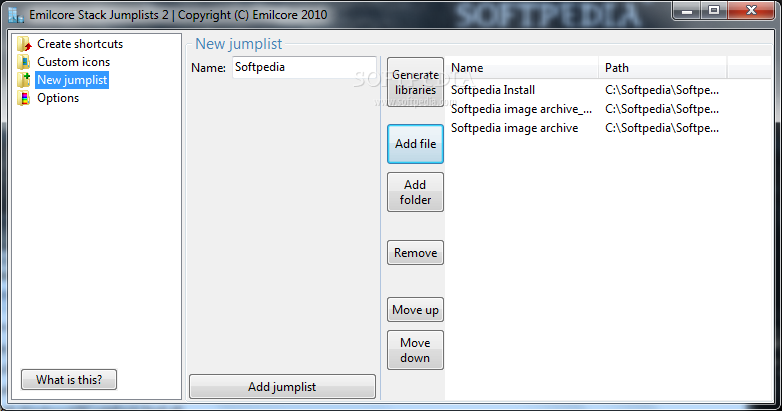Click the New jumplist folder icon

(x=24, y=80)
